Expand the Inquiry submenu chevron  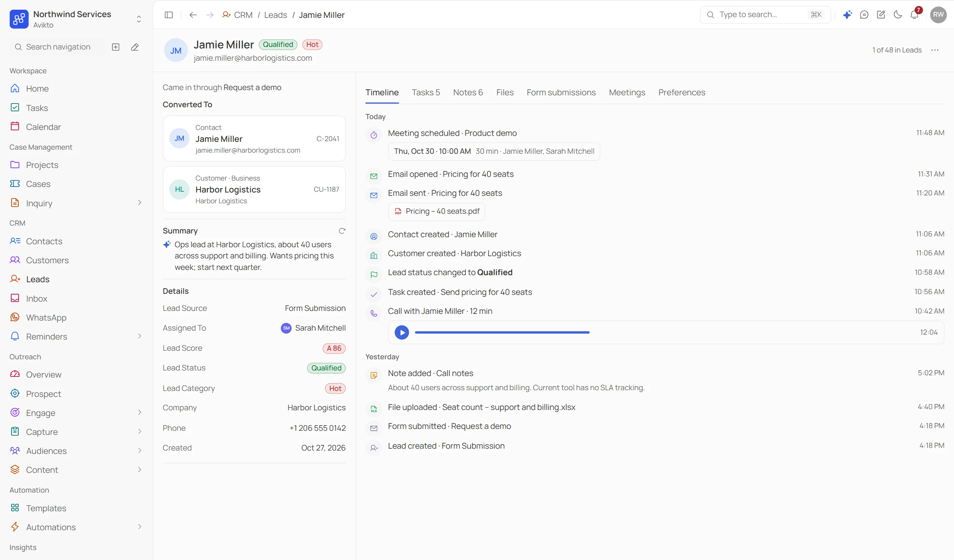139,203
